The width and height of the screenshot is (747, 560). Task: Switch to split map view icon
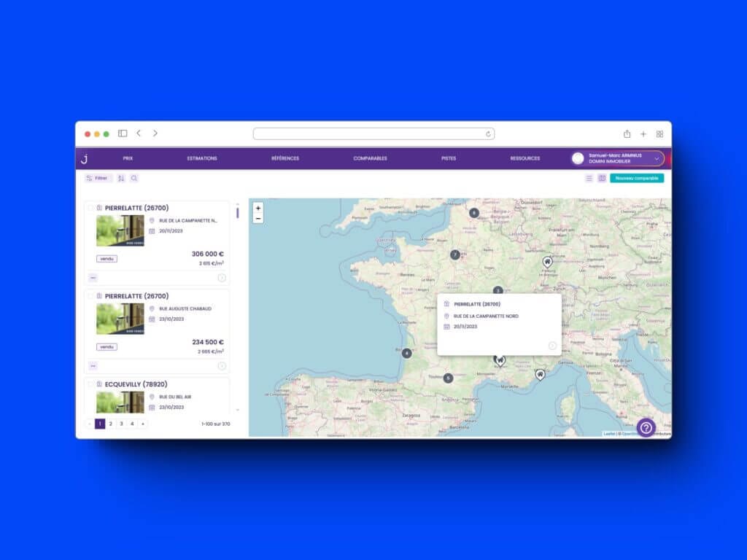[x=602, y=178]
